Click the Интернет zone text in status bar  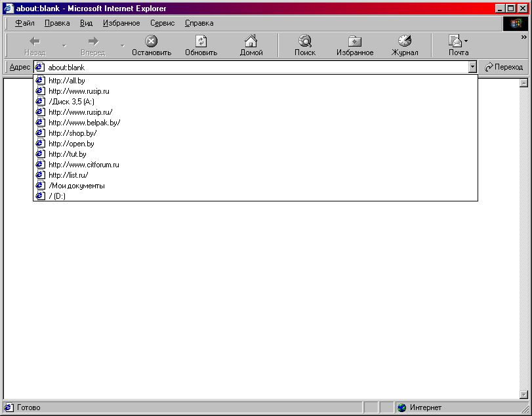pos(426,407)
